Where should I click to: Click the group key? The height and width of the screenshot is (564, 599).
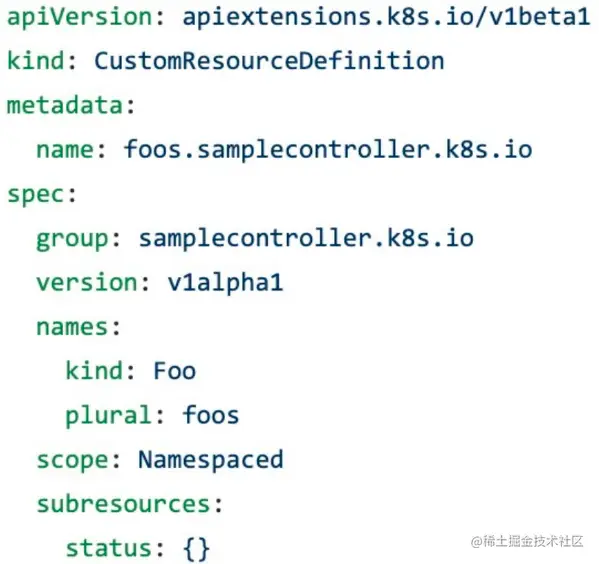click(72, 240)
